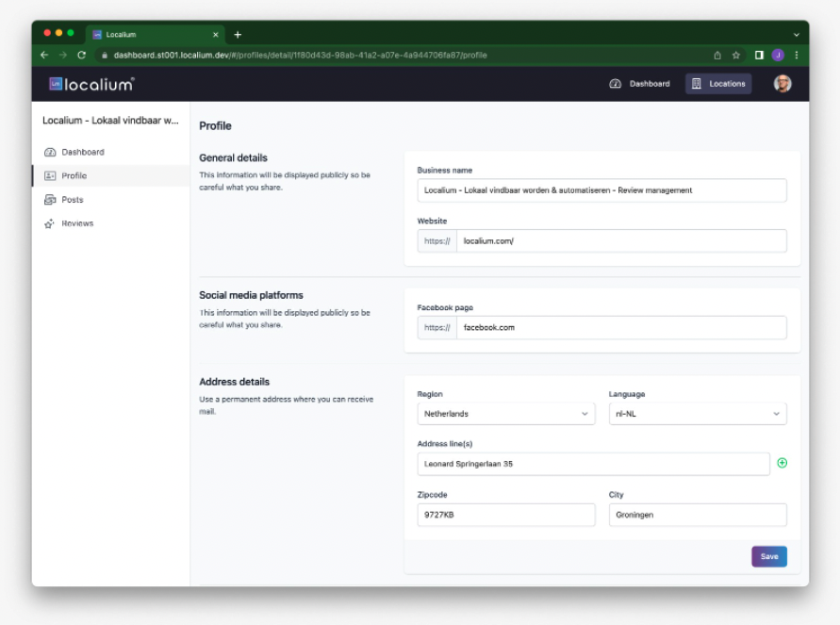840x625 pixels.
Task: Click the General details heading
Action: (x=233, y=158)
